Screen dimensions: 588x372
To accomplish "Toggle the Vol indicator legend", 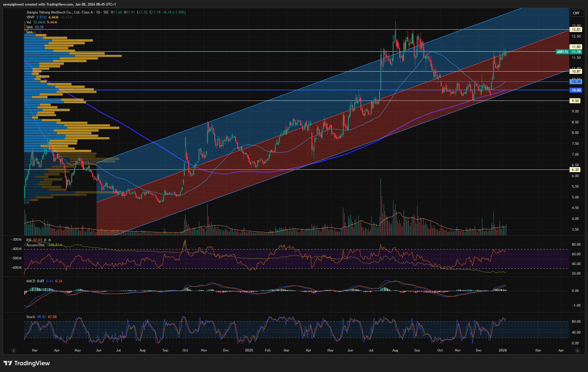I will pos(29,22).
